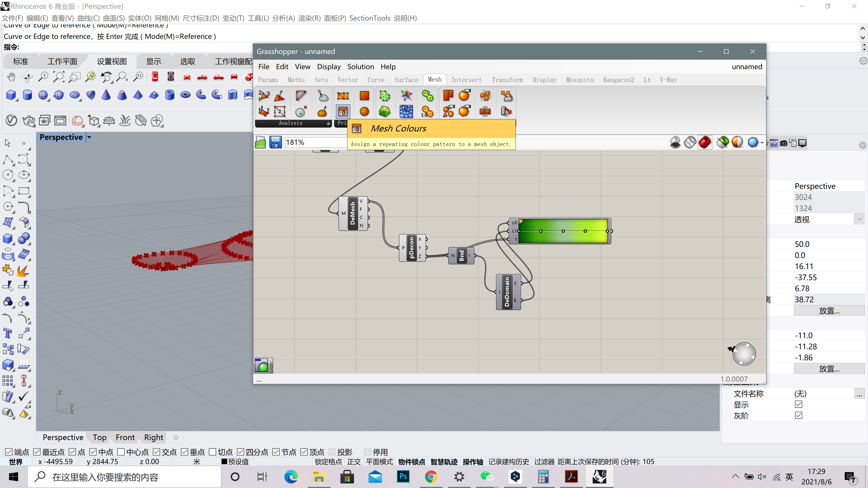868x488 pixels.
Task: Click the red preview selected objects icon
Action: (705, 143)
